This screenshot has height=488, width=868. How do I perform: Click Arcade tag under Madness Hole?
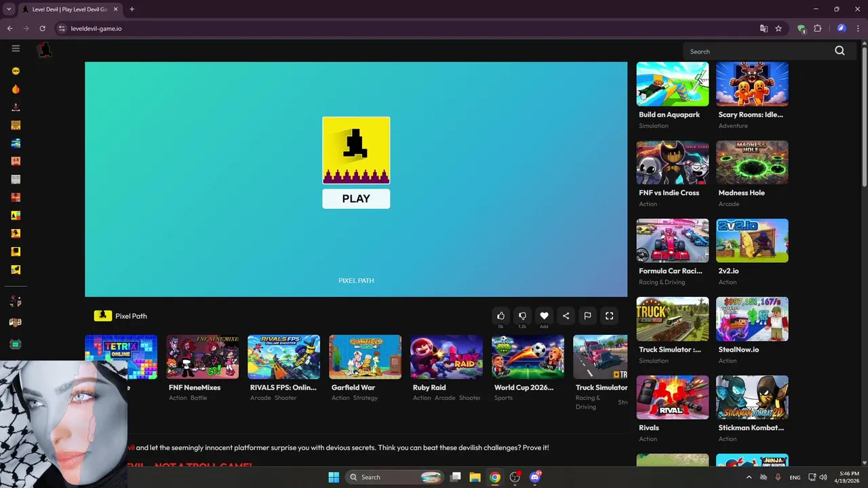tap(729, 204)
